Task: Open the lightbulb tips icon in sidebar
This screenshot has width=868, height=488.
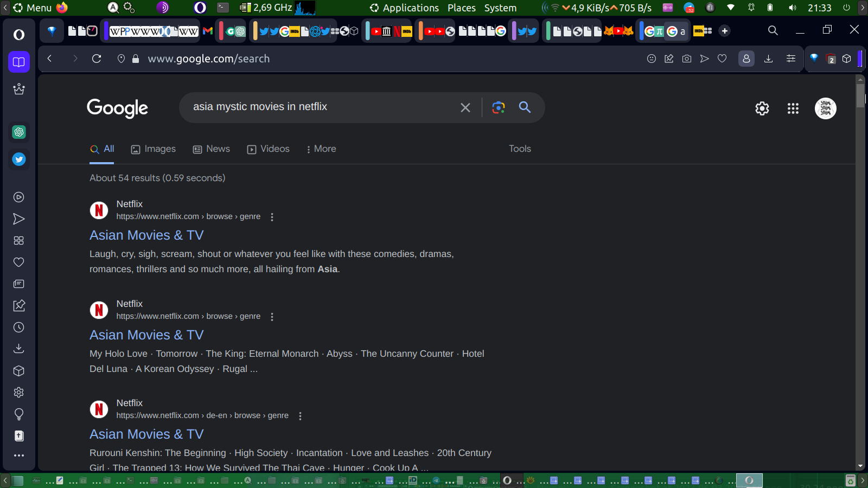Action: [19, 414]
